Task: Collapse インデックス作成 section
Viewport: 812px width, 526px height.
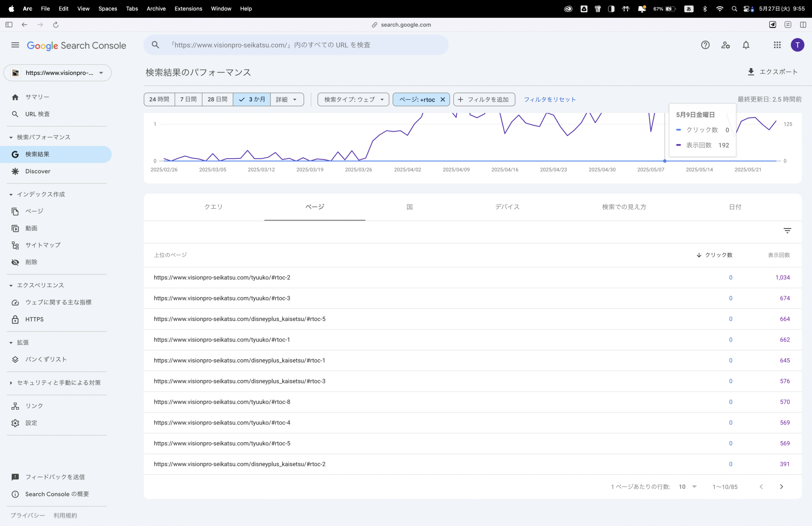Action: 11,194
